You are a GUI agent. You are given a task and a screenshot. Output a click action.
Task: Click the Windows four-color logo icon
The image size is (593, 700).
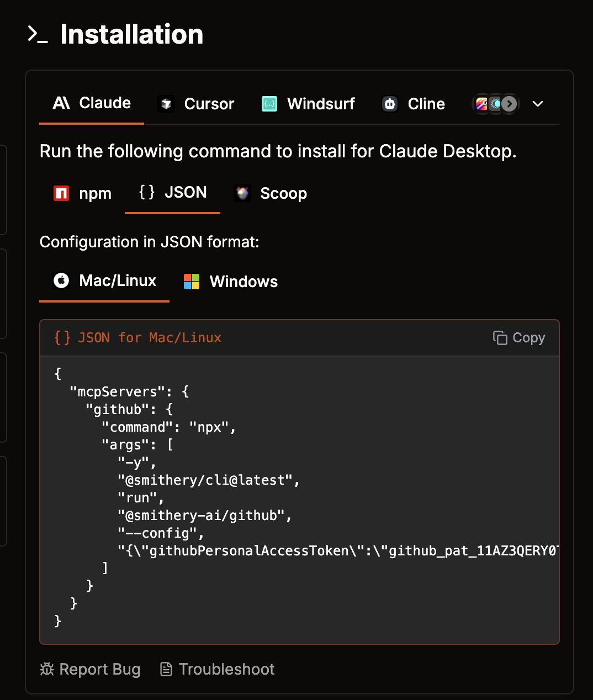pyautogui.click(x=192, y=282)
